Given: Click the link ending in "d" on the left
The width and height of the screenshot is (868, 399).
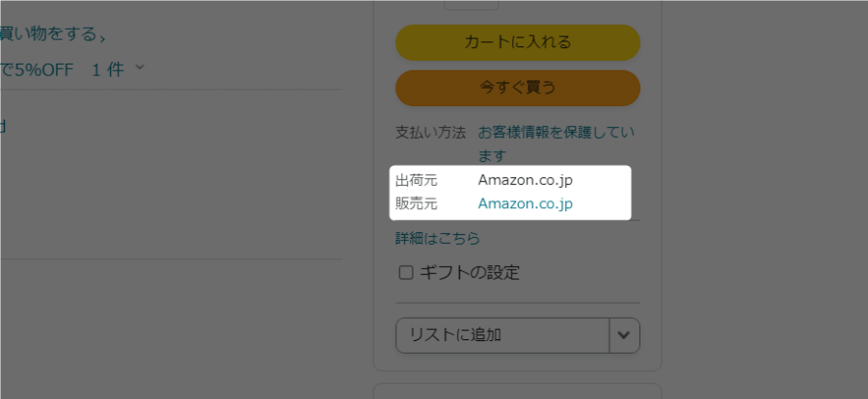Looking at the screenshot, I should 3,126.
